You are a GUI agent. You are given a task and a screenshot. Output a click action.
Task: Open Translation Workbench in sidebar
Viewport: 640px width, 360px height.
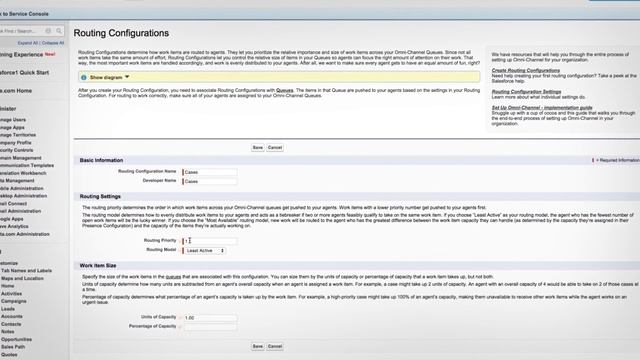23,173
